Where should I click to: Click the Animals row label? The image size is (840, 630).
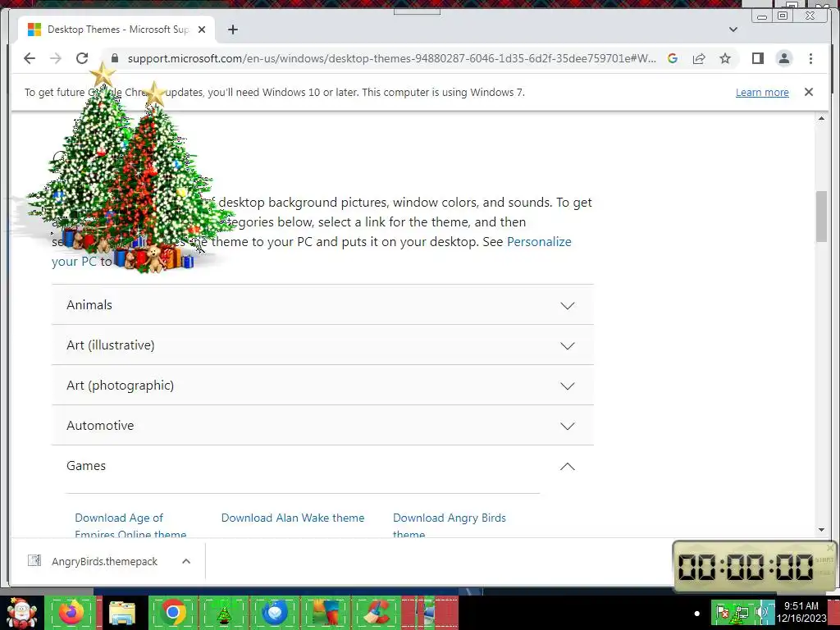click(x=89, y=305)
